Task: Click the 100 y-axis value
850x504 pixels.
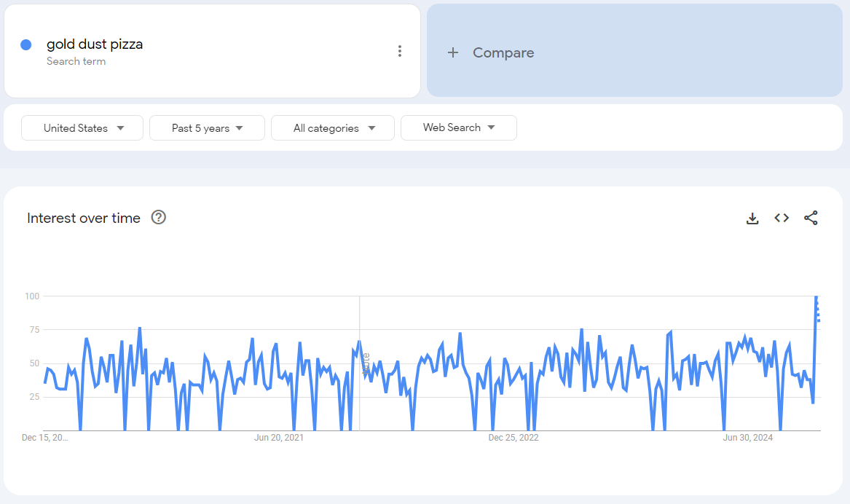Action: [32, 296]
